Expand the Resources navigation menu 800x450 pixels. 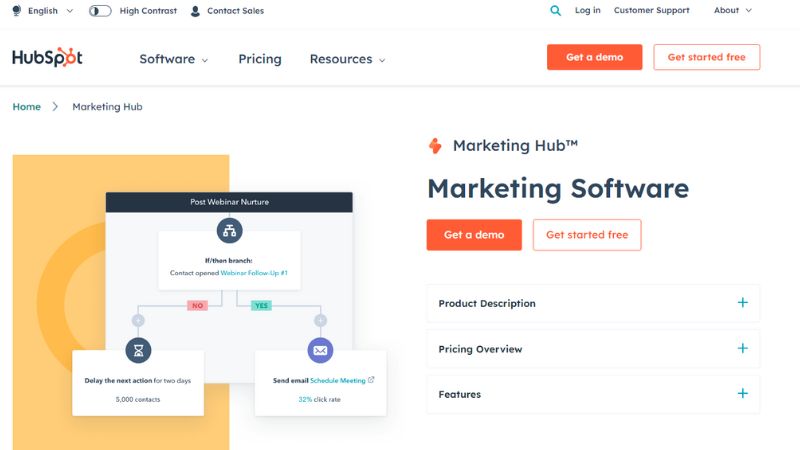tap(347, 59)
